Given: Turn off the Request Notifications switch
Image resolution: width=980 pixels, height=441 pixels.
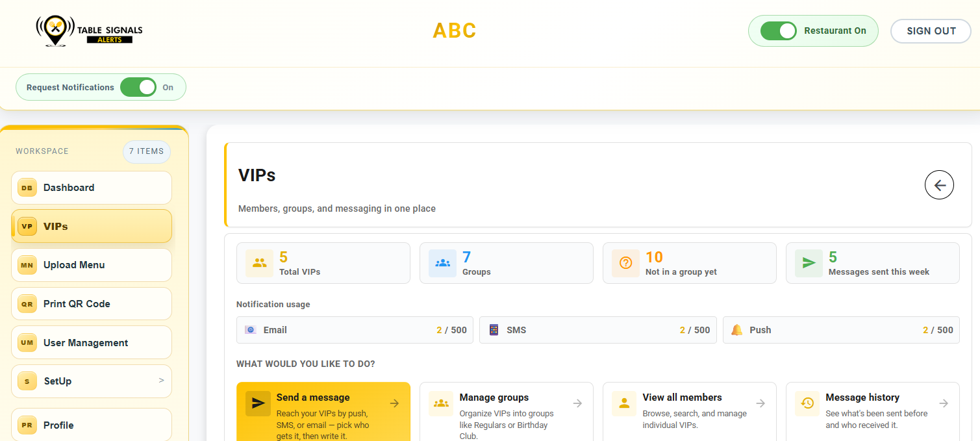Looking at the screenshot, I should point(138,87).
